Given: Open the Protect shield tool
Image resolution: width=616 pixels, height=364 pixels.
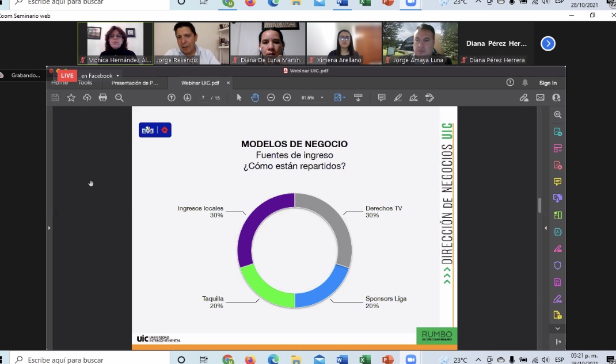Looking at the screenshot, I should coord(557,266).
